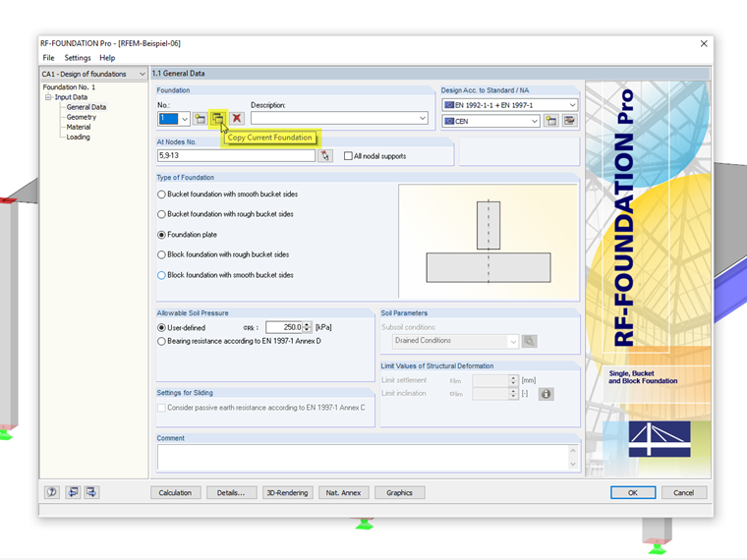Screen dimensions: 747x560
Task: Click the At Nodes No. field with 5,9-13
Action: point(236,155)
